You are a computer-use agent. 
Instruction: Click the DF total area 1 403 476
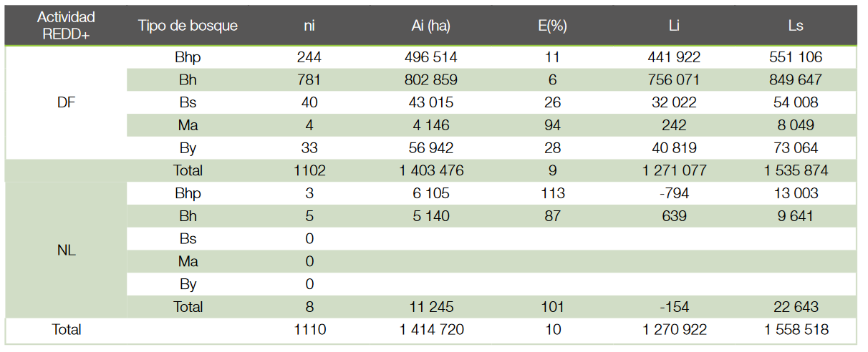coord(430,171)
